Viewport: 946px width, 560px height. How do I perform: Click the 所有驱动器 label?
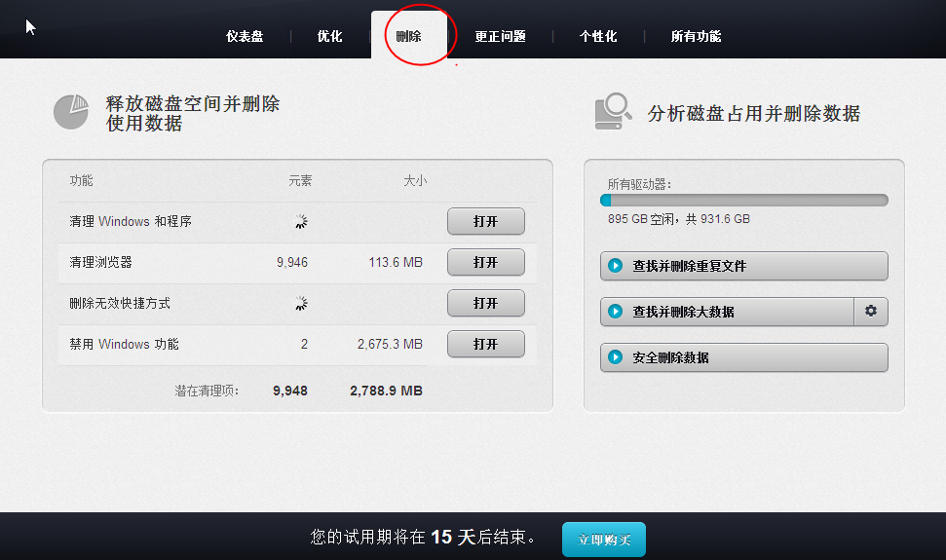(639, 184)
